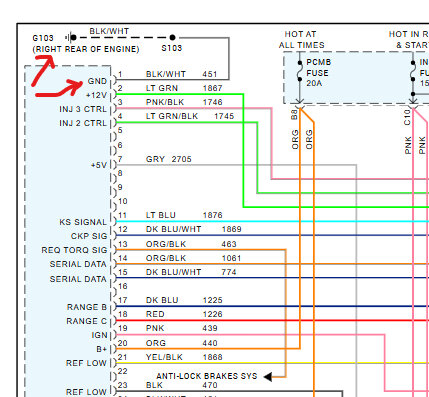
Task: Click the PCMB fuse symbol
Action: pos(300,71)
